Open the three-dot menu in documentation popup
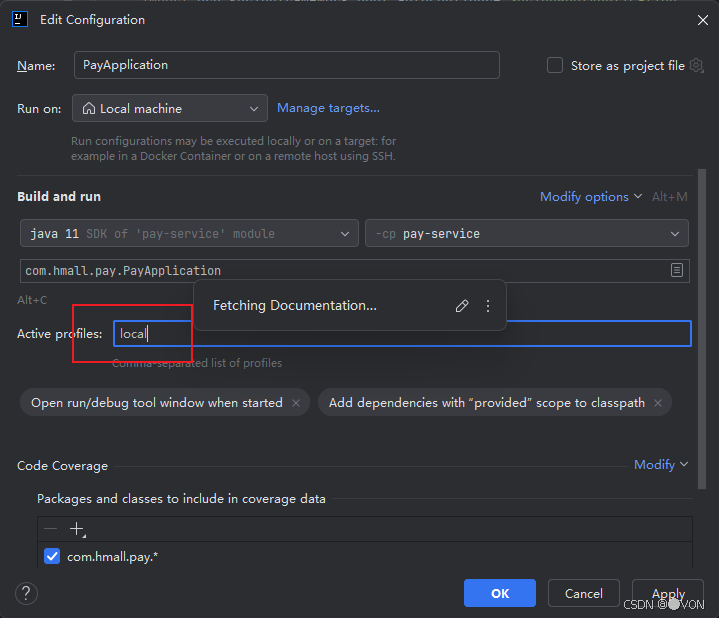The height and width of the screenshot is (618, 719). coord(488,306)
